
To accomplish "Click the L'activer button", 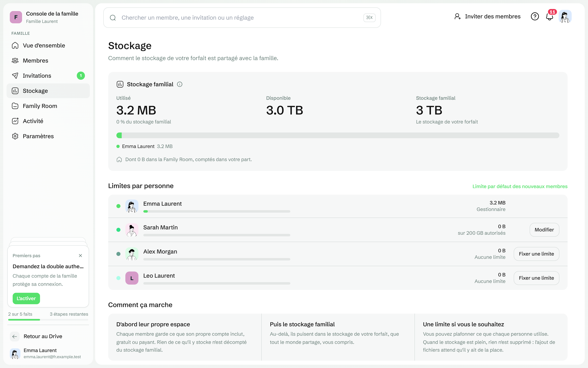I will (x=26, y=298).
